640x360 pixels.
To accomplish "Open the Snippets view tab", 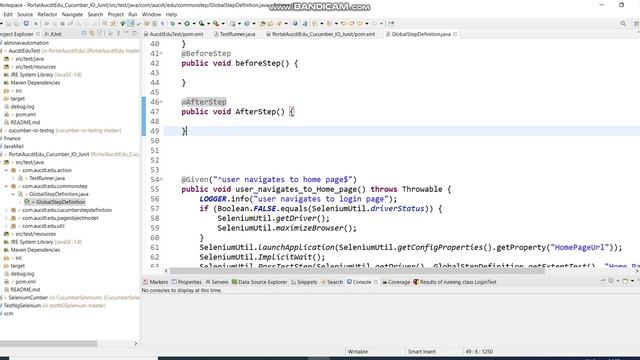I will pyautogui.click(x=304, y=282).
